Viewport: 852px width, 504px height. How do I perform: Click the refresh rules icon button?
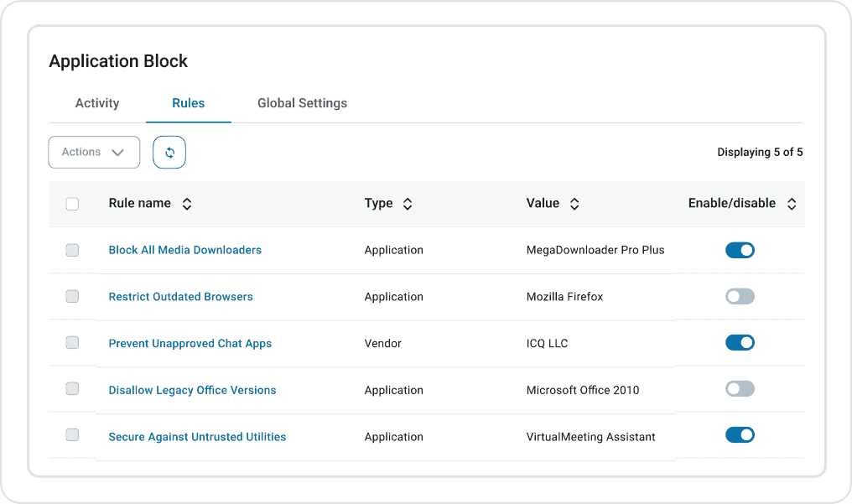(169, 153)
